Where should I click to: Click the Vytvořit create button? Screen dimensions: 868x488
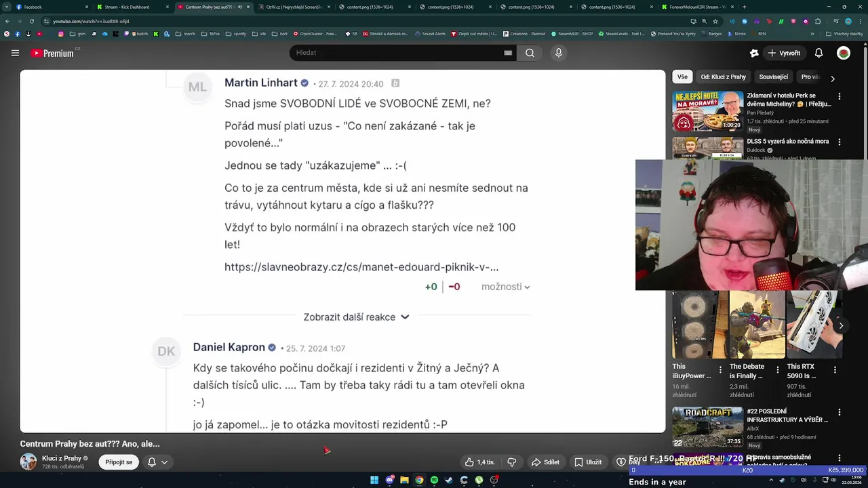784,53
